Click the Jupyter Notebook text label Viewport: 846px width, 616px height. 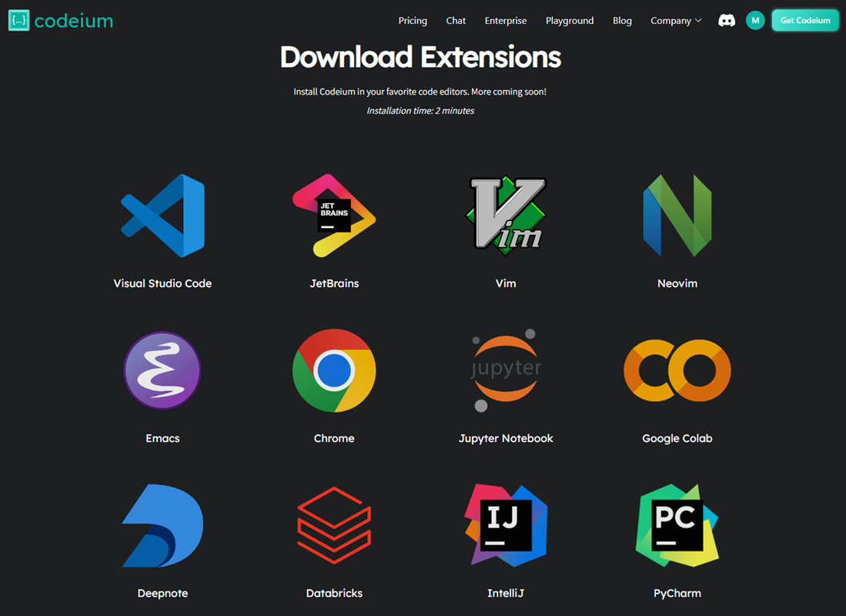click(x=506, y=438)
